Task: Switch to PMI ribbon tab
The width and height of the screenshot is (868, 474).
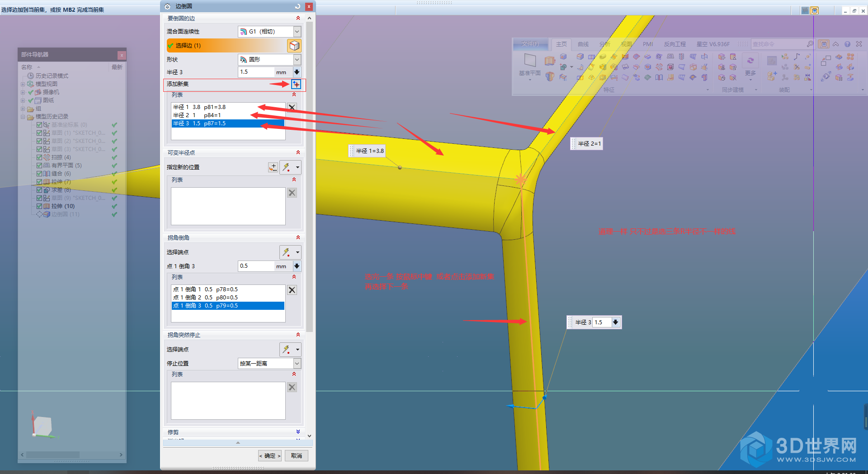Action: point(648,44)
